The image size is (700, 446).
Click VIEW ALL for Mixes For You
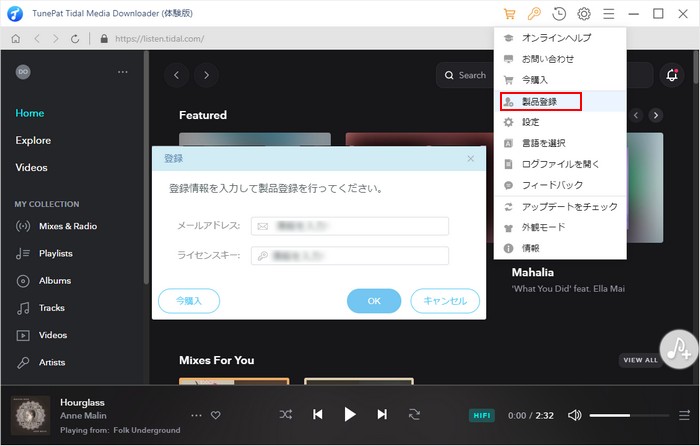coord(640,360)
